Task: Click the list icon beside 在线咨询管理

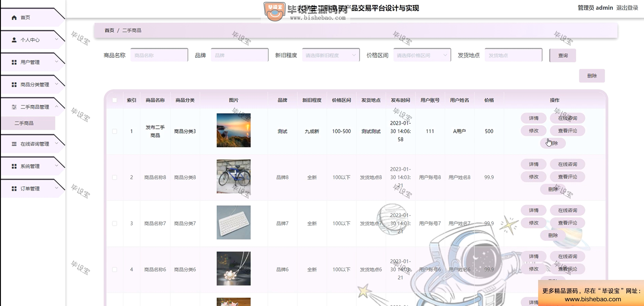Action: point(14,144)
